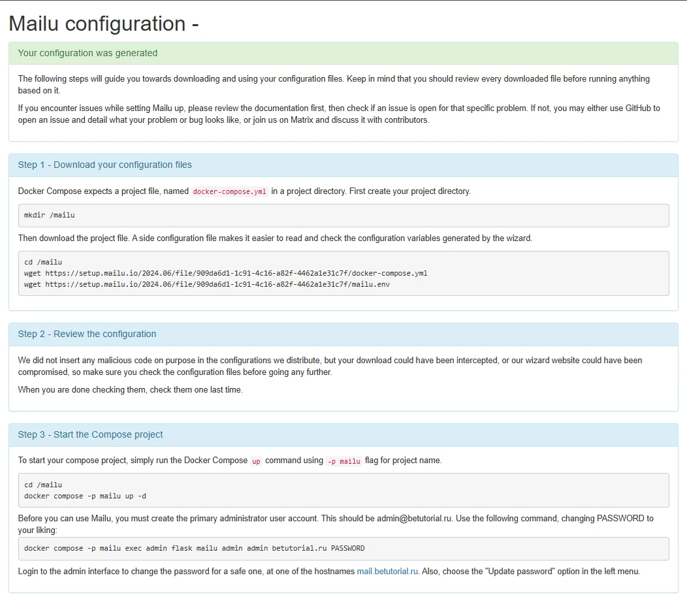Screen dimensions: 687x616
Task: Click the 'Mailu configuration -' page heading
Action: point(104,24)
